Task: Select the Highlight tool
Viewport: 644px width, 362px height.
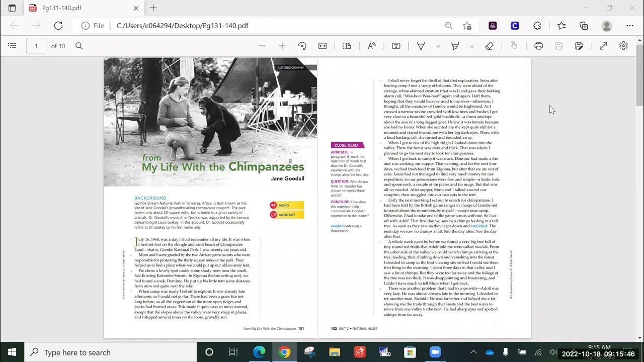Action: pyautogui.click(x=455, y=46)
